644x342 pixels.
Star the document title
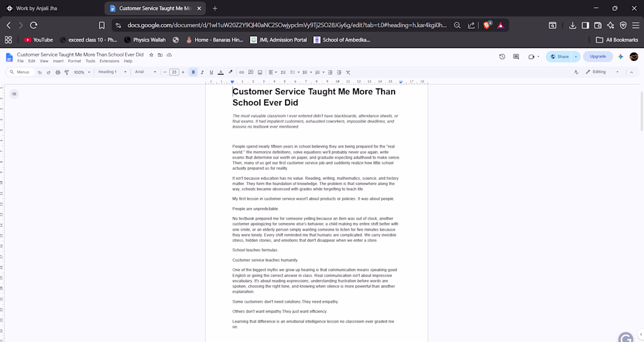[151, 54]
